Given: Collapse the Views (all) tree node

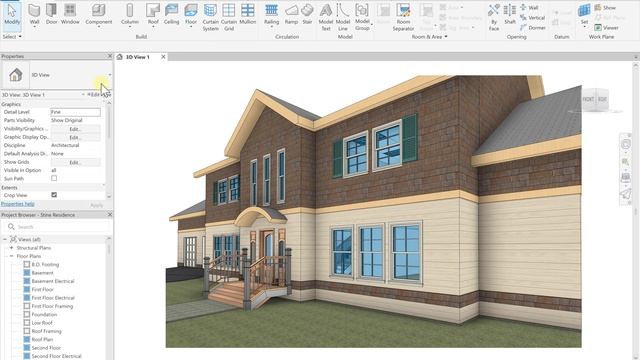Looking at the screenshot, I should point(5,239).
